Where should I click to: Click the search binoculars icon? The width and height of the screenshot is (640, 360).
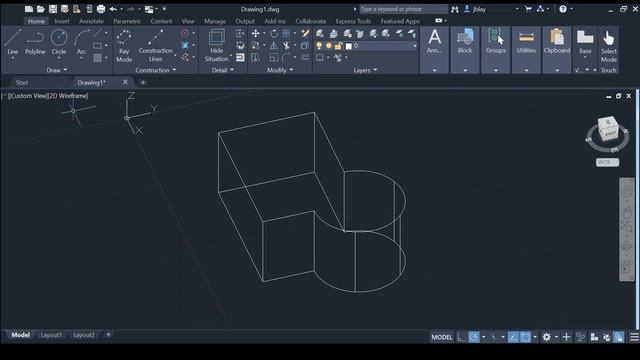tap(455, 9)
